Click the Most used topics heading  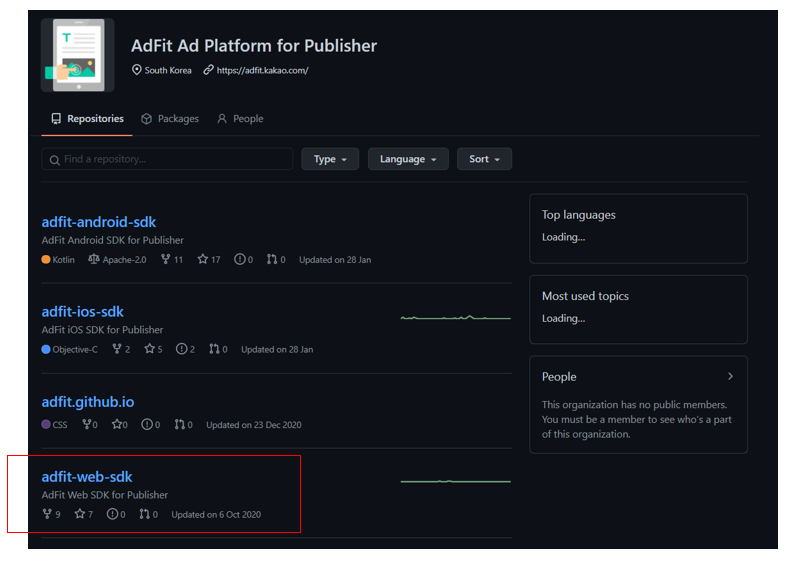coord(585,296)
